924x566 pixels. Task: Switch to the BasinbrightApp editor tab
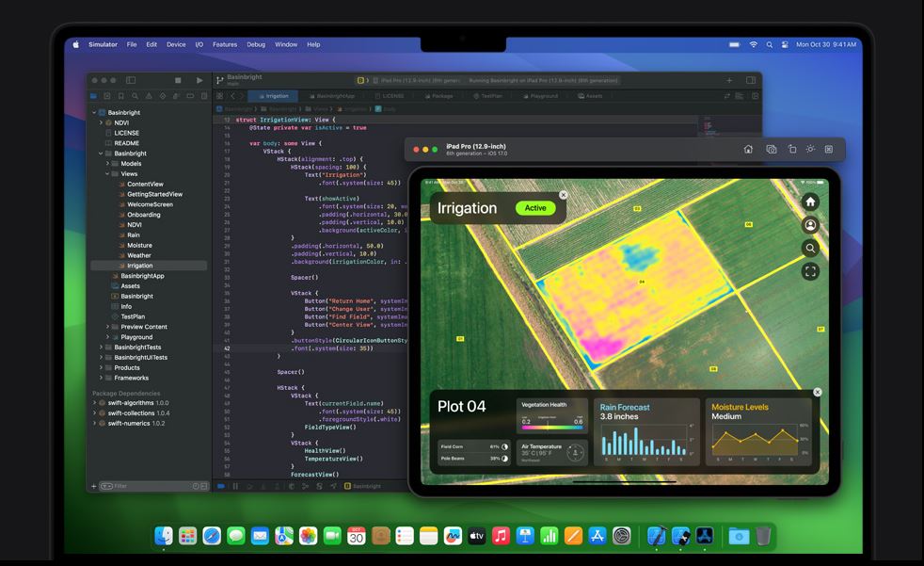click(335, 96)
